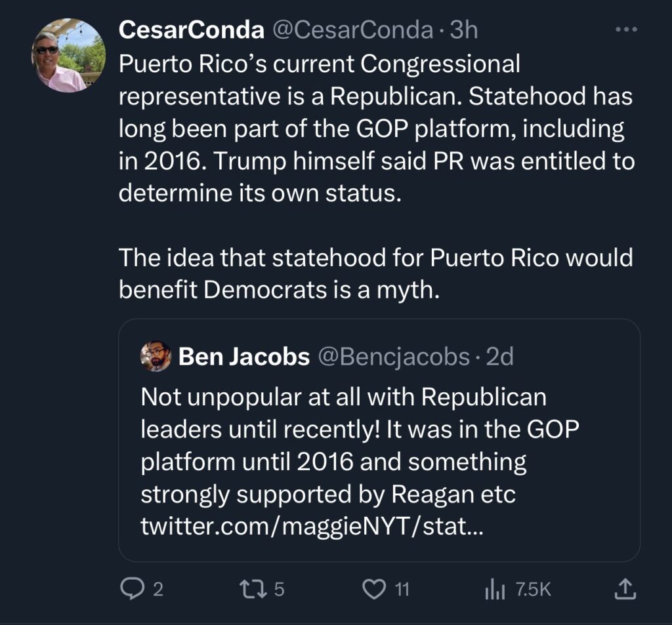Screen dimensions: 672x625
Task: Click the retweet count number 5
Action: pyautogui.click(x=279, y=590)
